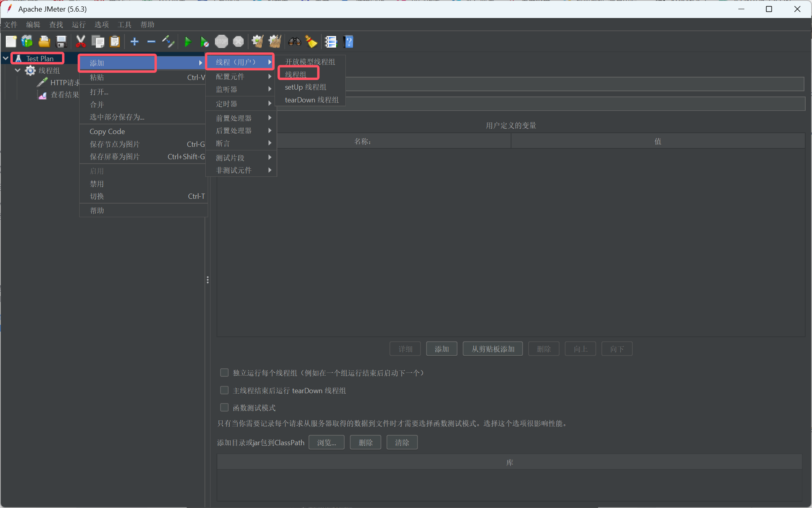Click the scissors Cut icon
812x508 pixels.
(x=81, y=42)
